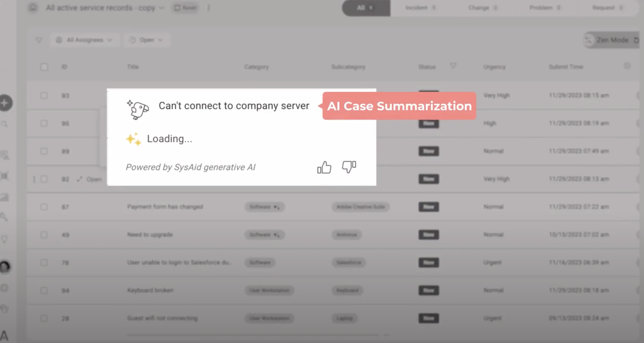Click the Open link on record 92
Image resolution: width=644 pixels, height=343 pixels.
click(94, 179)
